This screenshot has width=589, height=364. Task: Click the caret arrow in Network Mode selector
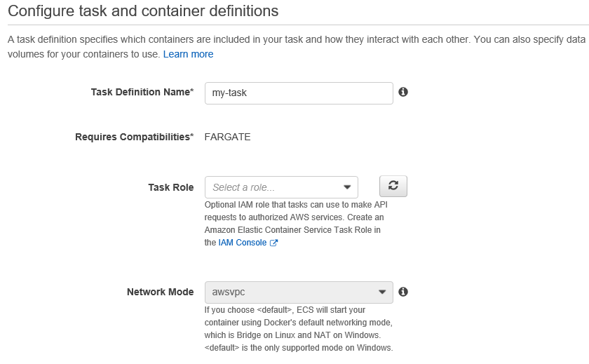coord(382,292)
